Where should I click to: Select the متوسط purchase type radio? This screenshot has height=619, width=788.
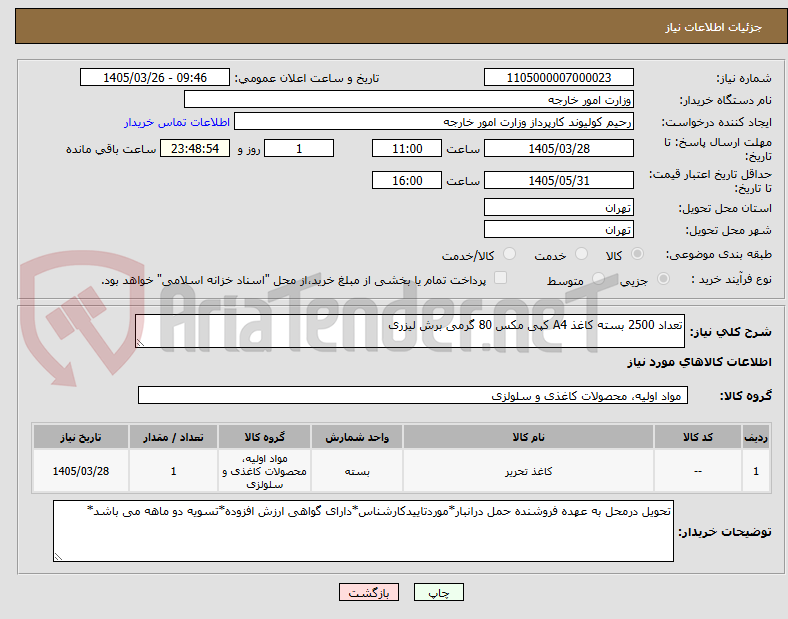(x=598, y=278)
